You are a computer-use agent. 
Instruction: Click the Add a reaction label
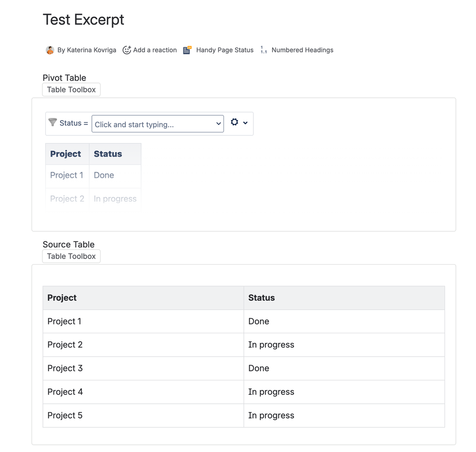tap(155, 50)
